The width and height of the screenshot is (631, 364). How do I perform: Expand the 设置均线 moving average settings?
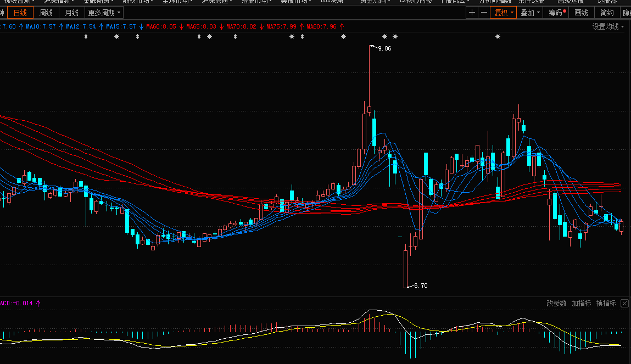(x=608, y=26)
